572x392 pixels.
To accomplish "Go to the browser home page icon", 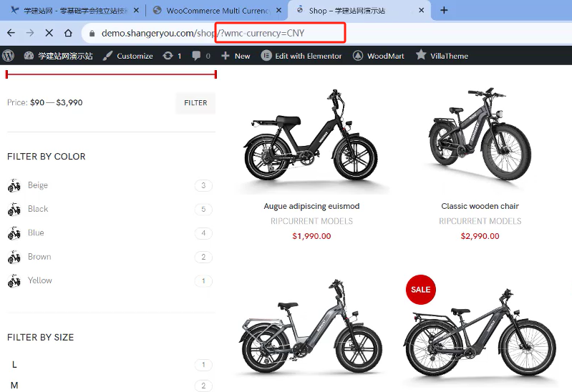I will (x=68, y=33).
